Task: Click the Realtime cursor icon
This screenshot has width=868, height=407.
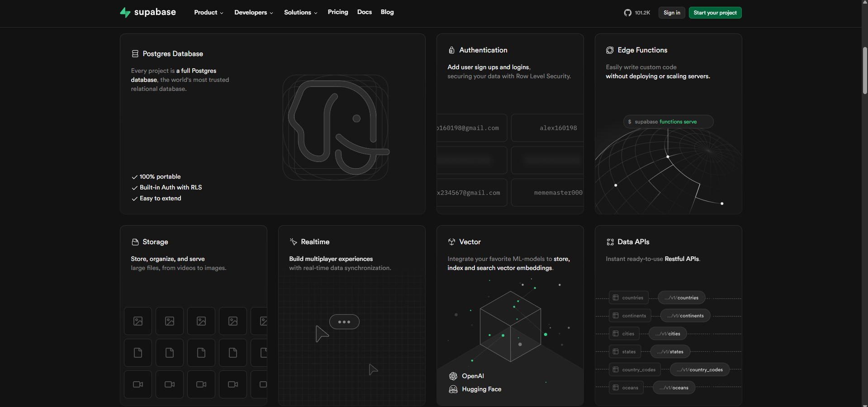Action: pos(293,242)
